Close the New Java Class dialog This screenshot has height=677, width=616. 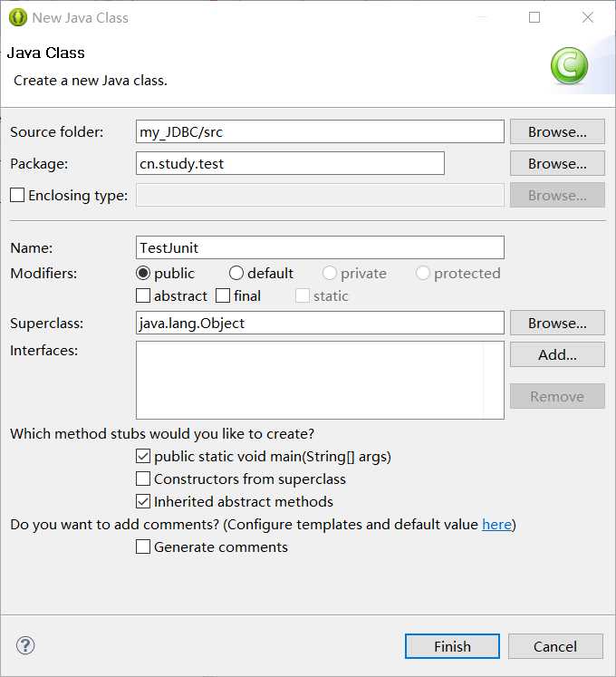tap(588, 17)
